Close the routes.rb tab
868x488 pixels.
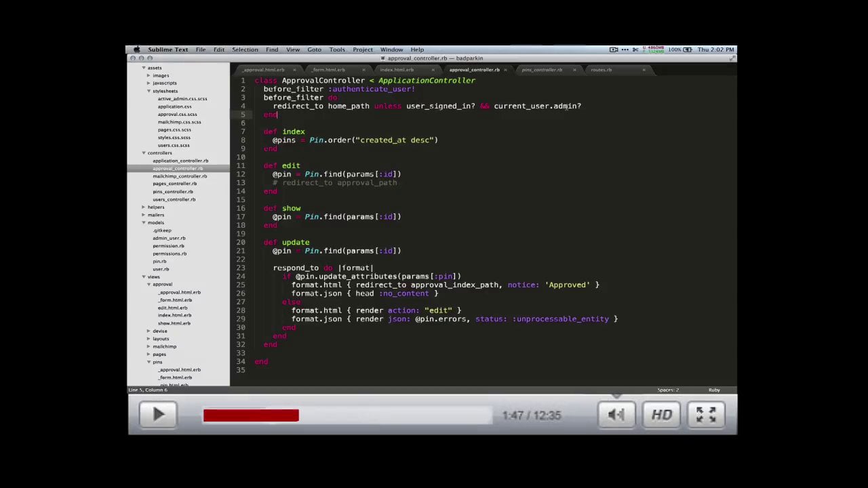(644, 70)
